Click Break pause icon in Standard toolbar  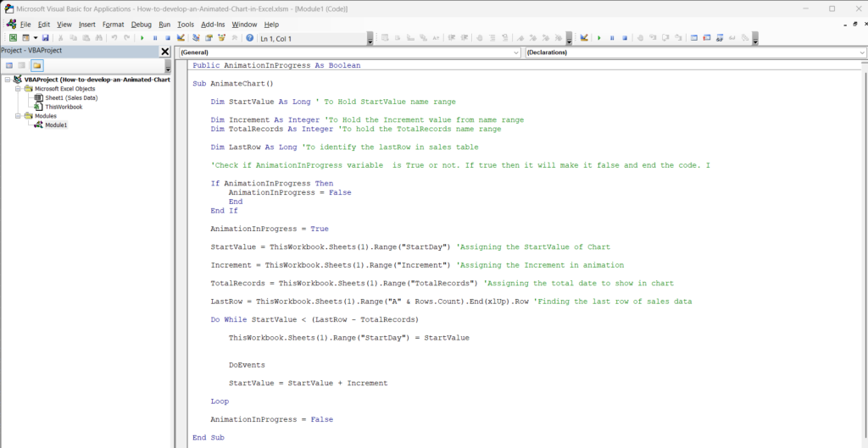[155, 38]
